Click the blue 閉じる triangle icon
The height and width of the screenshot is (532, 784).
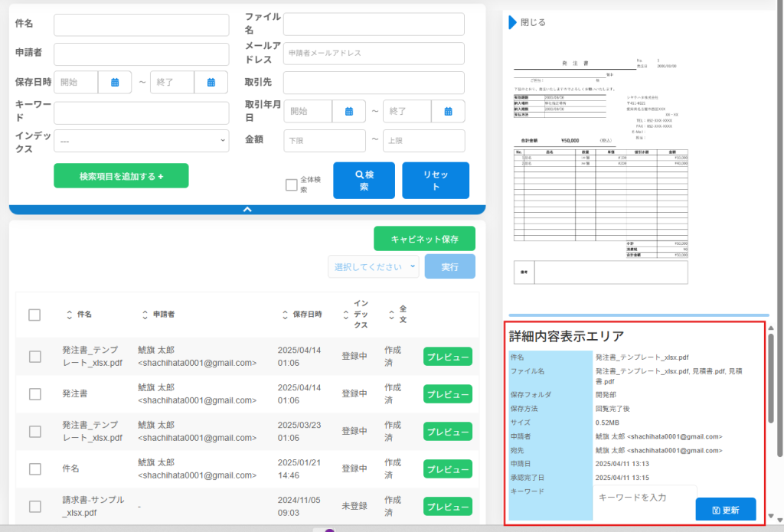[513, 23]
